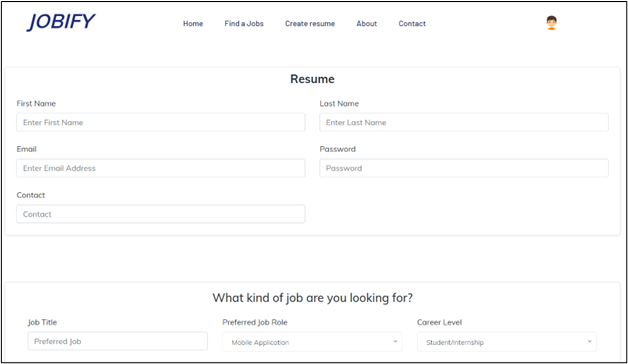Viewport: 628px width, 364px height.
Task: Open the user avatar profile icon
Action: coord(552,23)
